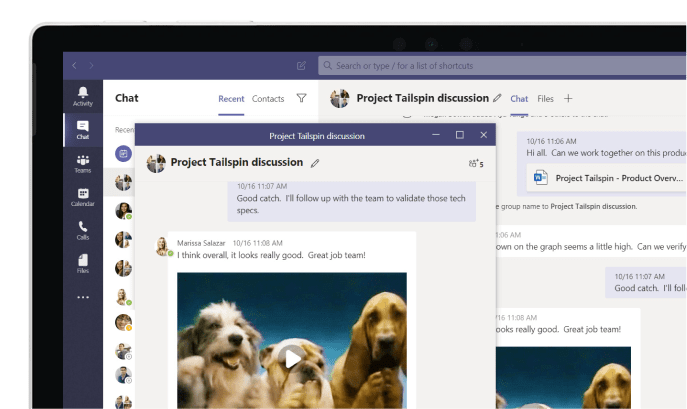Open the Word document icon attachment
This screenshot has height=409, width=687.
tap(541, 178)
